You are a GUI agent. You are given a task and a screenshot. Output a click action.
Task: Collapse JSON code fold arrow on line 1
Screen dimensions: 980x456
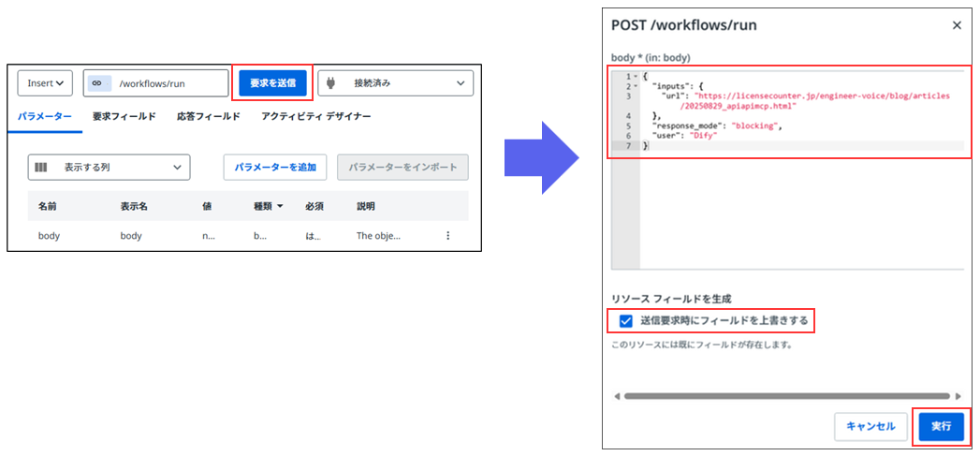636,76
